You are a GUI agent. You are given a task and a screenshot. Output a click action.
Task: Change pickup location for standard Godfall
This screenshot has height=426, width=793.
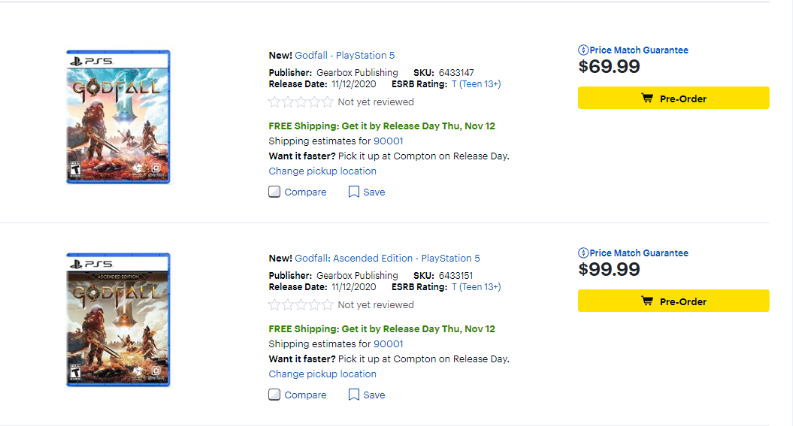322,171
